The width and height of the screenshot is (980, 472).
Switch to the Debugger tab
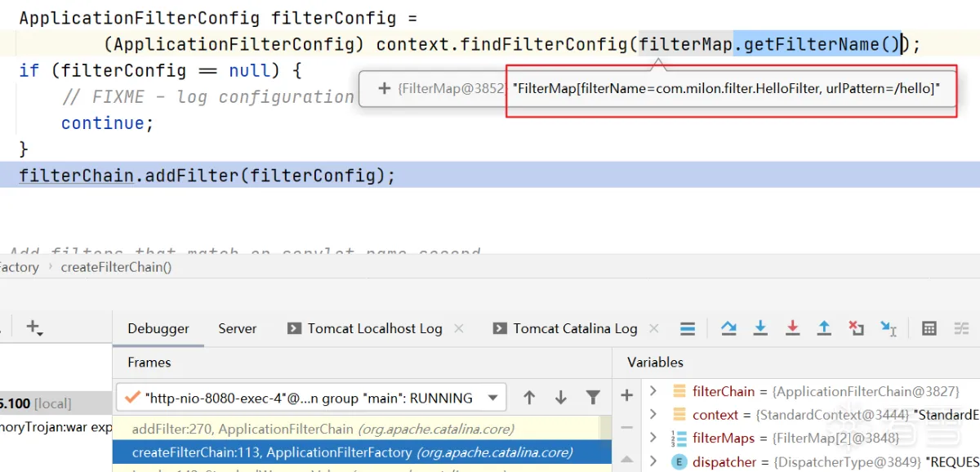click(x=158, y=328)
